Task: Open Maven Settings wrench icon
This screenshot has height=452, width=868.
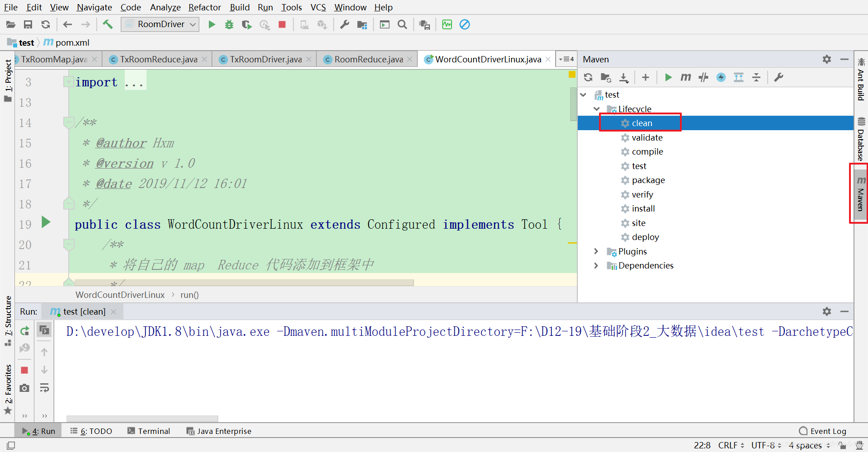Action: (778, 77)
